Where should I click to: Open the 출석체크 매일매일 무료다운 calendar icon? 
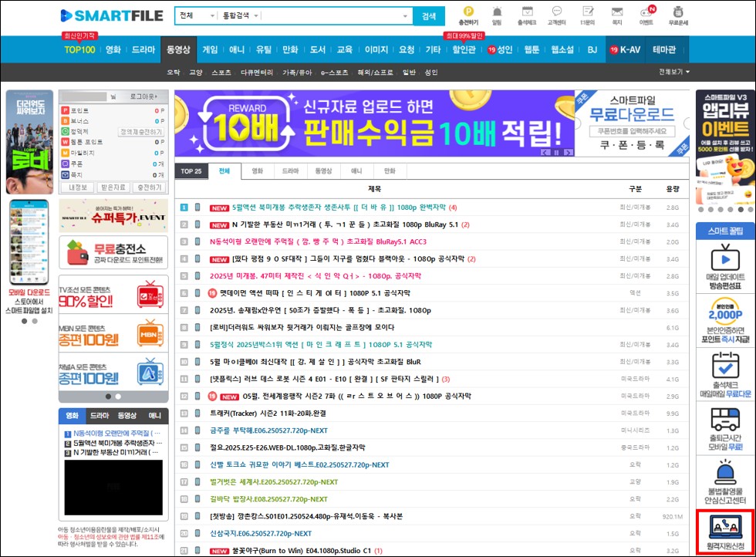[x=725, y=365]
